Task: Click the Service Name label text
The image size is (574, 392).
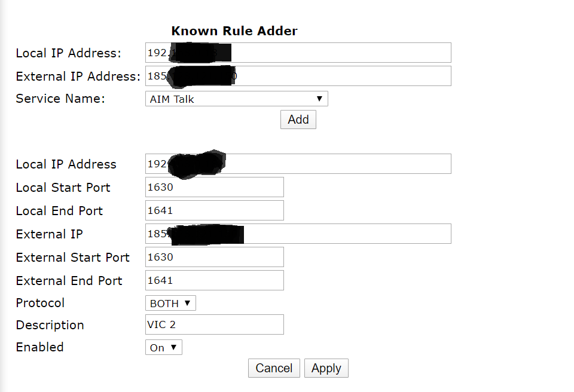Action: coord(60,99)
